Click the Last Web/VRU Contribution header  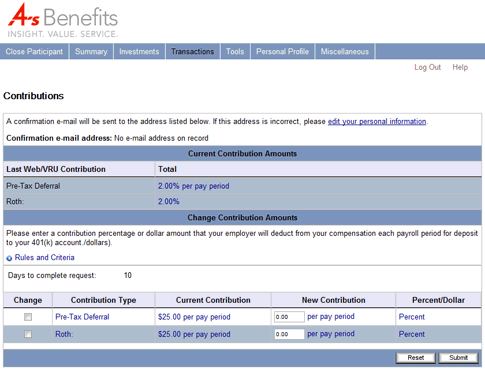click(x=56, y=169)
